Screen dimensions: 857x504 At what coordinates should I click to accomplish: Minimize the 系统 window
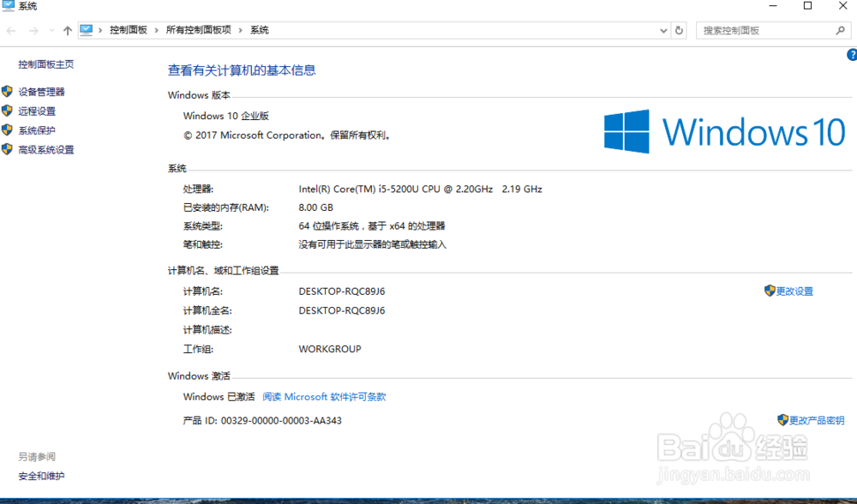click(773, 6)
